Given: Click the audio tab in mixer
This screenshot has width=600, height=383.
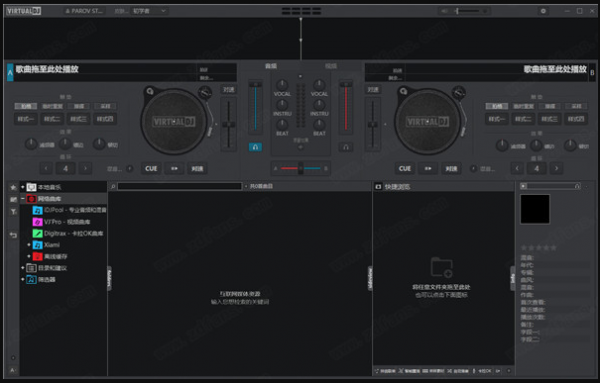Looking at the screenshot, I should click(271, 66).
